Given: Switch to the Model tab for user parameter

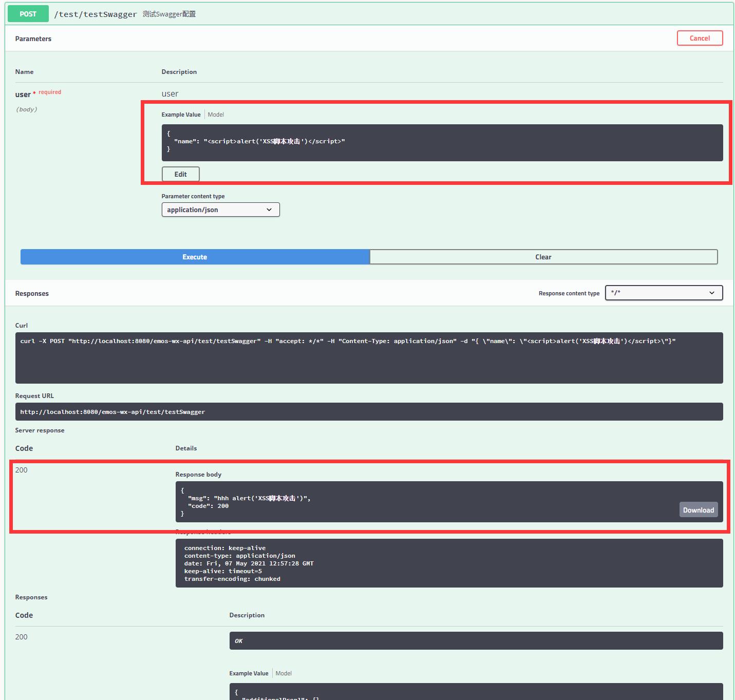Looking at the screenshot, I should 216,115.
